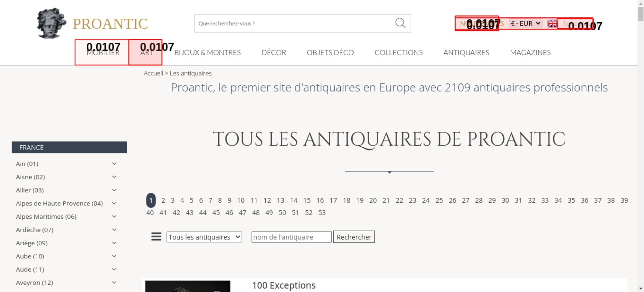Go to the MAGAZINES menu
Image resolution: width=644 pixels, height=292 pixels.
pos(530,52)
